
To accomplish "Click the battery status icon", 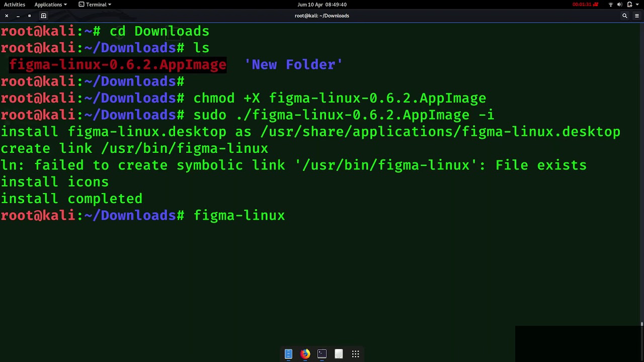I will (629, 5).
